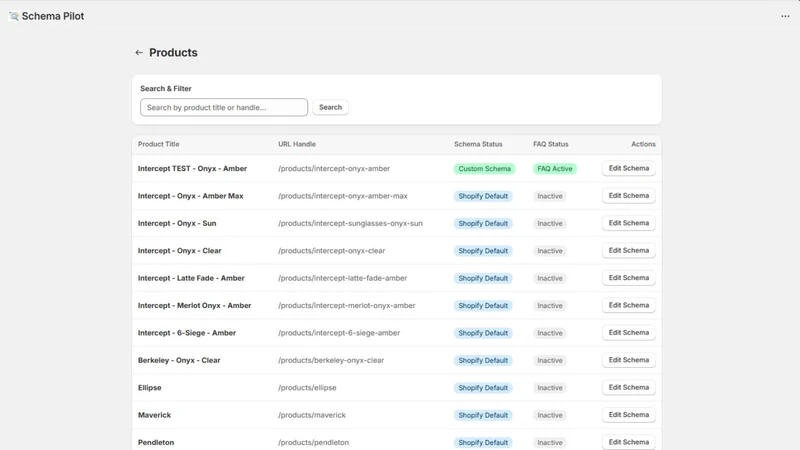Click URL handle /products/intercept-latte-fade-amber
This screenshot has height=450, width=800.
342,278
